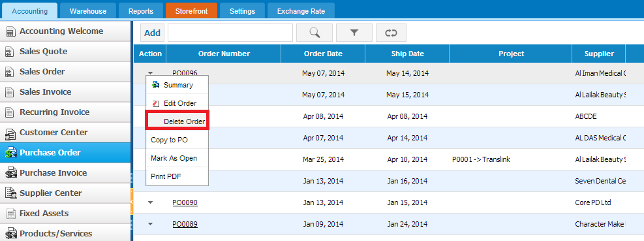Open order link PO0090
This screenshot has height=241, width=644.
point(185,202)
